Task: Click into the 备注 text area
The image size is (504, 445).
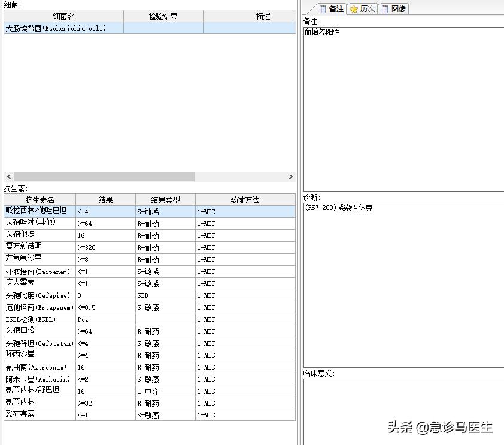Action: pos(403,108)
